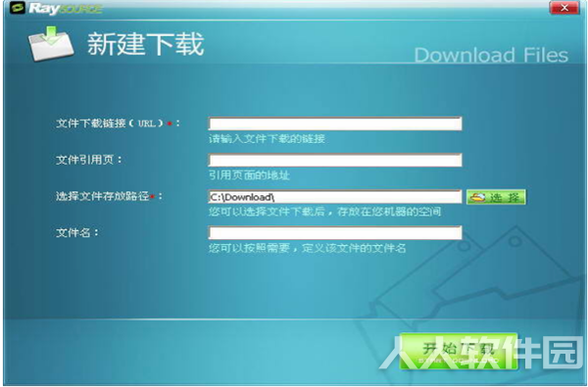Click the Download Files heading text
The width and height of the screenshot is (588, 387).
(491, 55)
